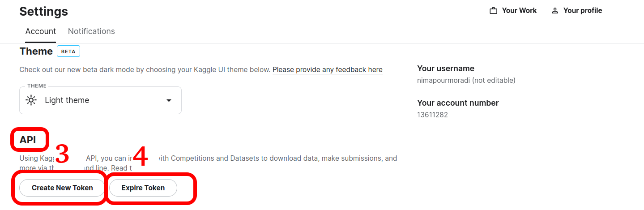The height and width of the screenshot is (210, 644).
Task: Click the briefcase icon beside Your Work
Action: 494,11
